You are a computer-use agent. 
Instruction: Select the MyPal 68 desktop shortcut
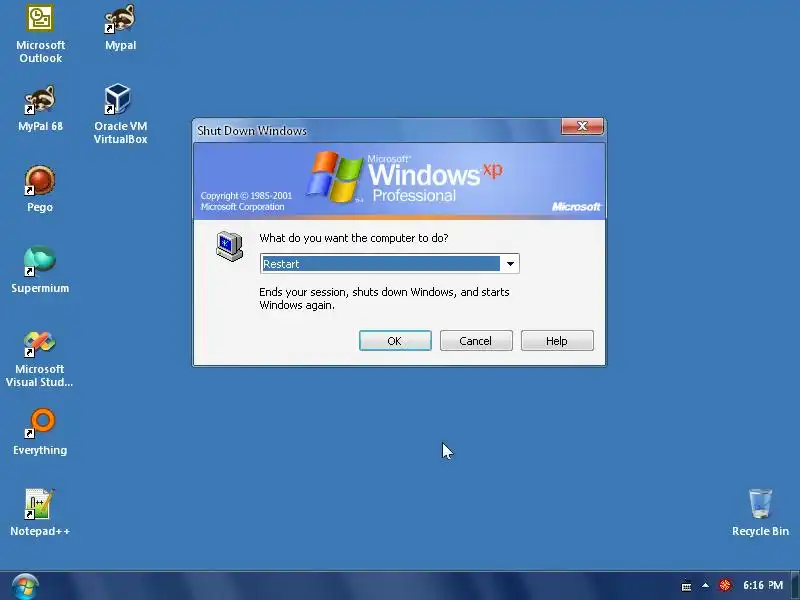tap(40, 109)
